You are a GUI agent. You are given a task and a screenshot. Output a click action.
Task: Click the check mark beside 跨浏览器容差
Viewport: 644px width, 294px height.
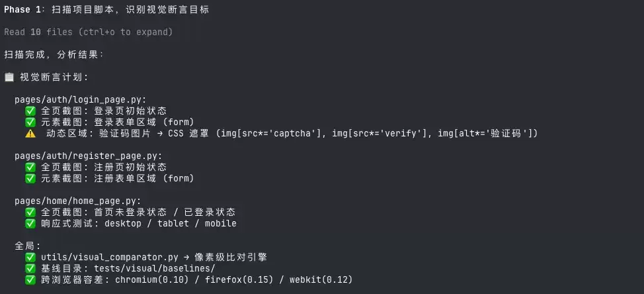[30, 280]
